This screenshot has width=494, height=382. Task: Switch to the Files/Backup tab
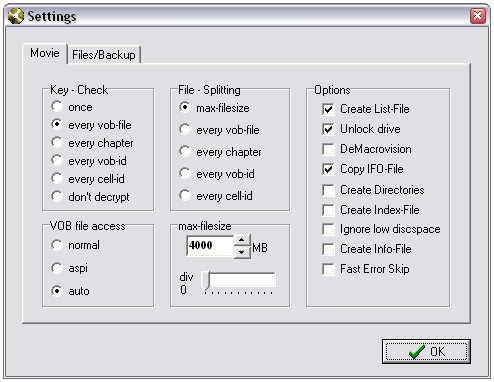click(104, 55)
